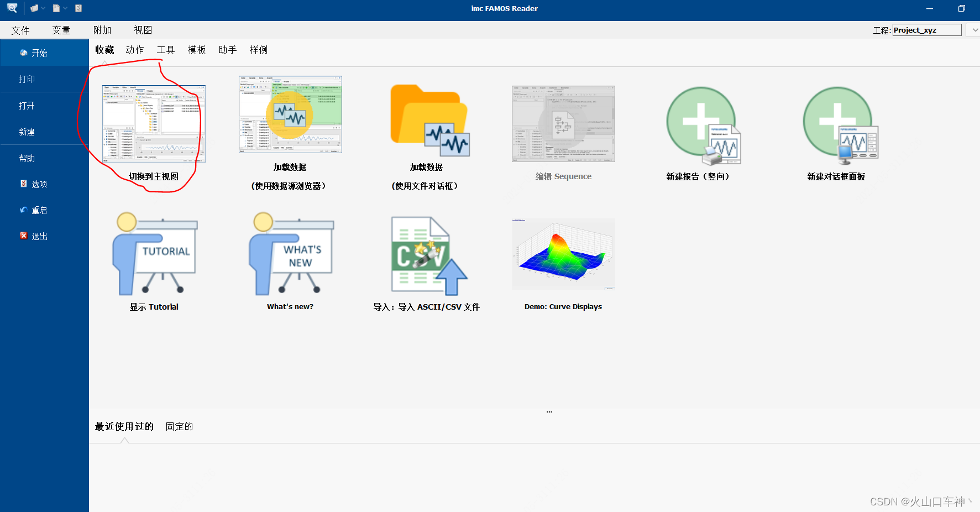Viewport: 980px width, 512px height.
Task: Click the 加载数据 file dialog folder icon
Action: [430, 121]
